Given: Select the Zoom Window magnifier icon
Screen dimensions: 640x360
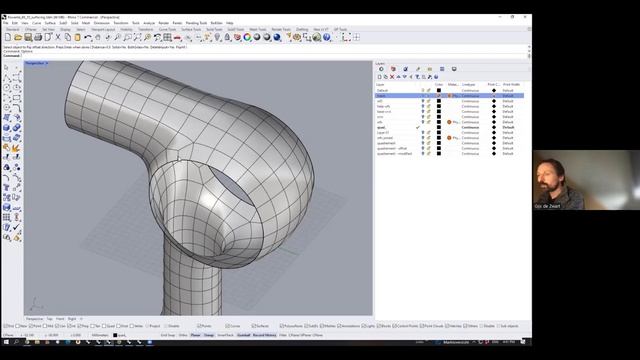Looking at the screenshot, I should click(x=128, y=38).
